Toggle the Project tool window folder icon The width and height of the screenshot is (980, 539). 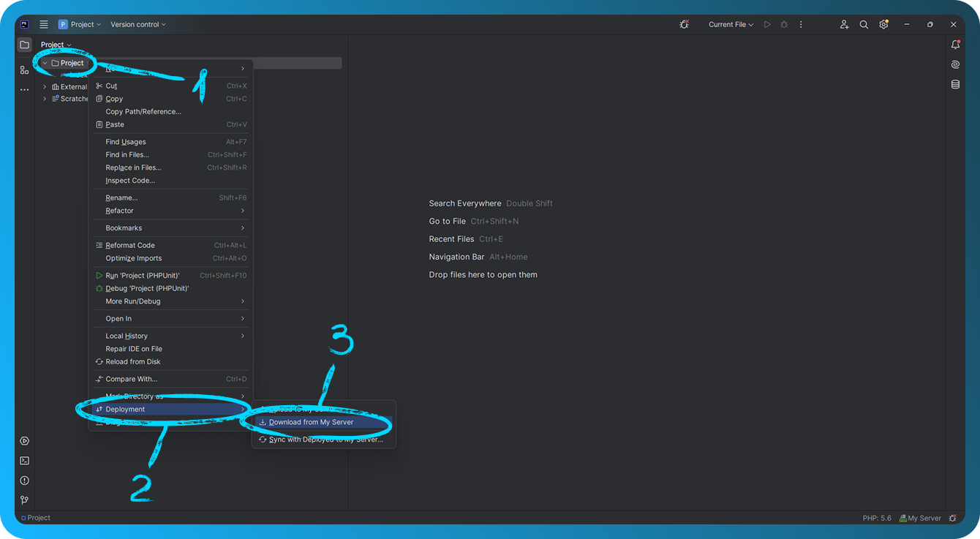tap(24, 45)
